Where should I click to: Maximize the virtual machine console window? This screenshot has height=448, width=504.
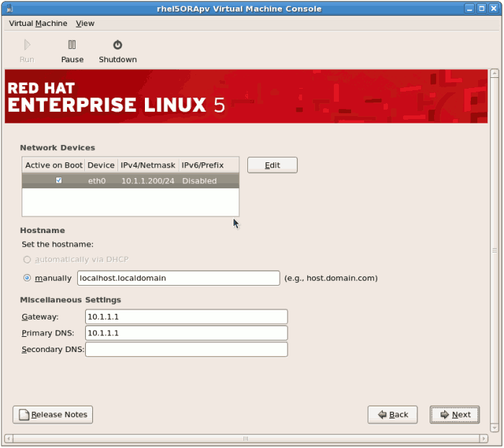coord(479,8)
